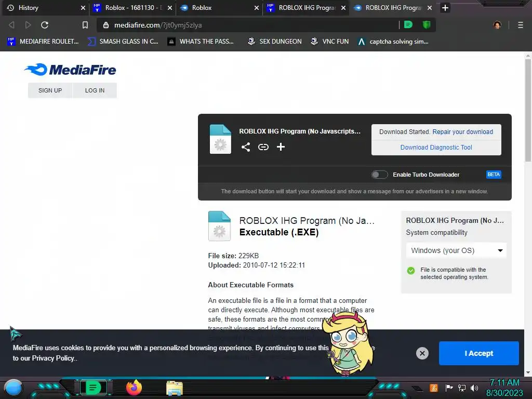Click the file type icon in download box
532x399 pixels.
(x=220, y=139)
